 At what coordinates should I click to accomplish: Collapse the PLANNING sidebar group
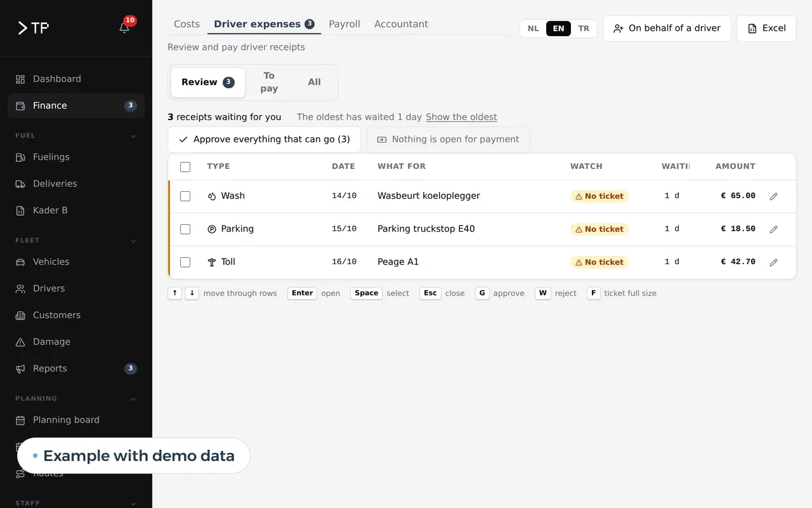point(133,399)
